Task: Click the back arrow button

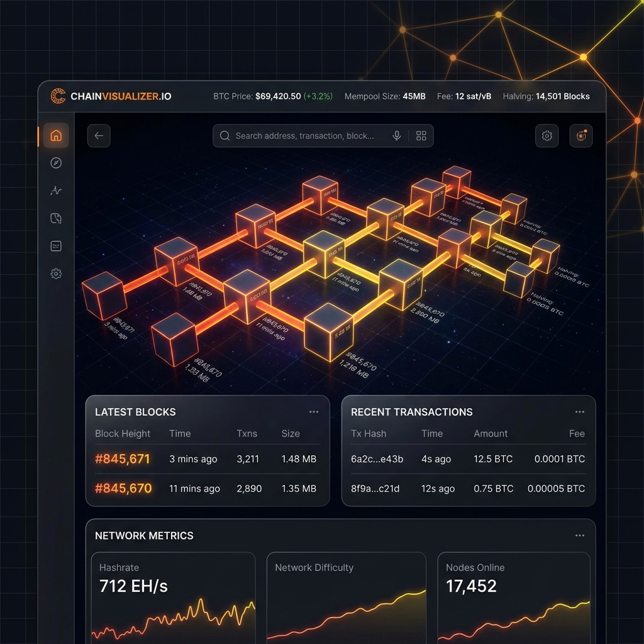Action: pos(99,135)
